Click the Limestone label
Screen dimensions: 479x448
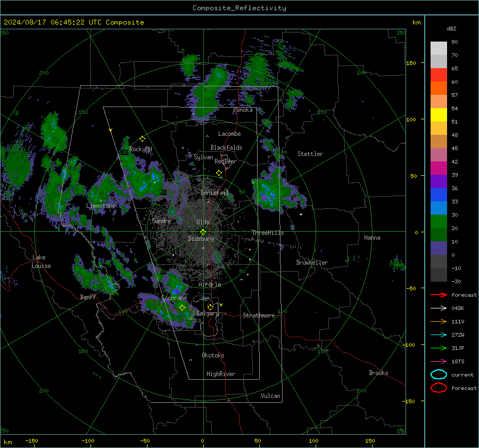(101, 206)
